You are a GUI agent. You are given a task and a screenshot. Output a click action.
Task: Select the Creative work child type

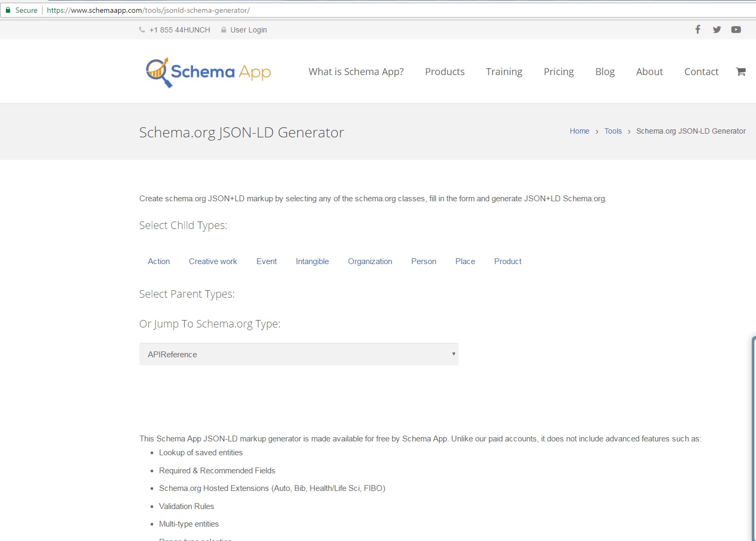click(213, 261)
